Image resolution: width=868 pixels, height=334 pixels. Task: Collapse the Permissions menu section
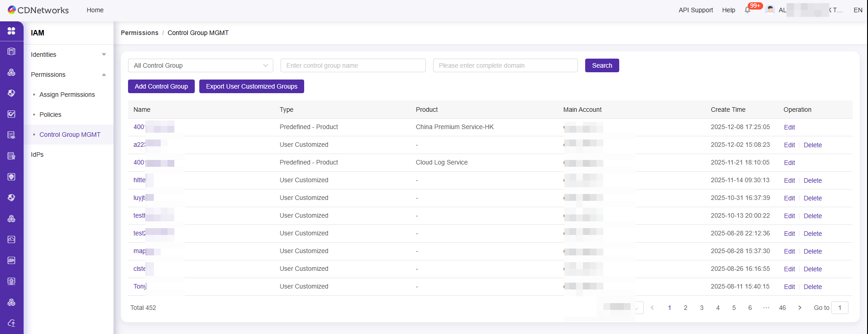68,75
